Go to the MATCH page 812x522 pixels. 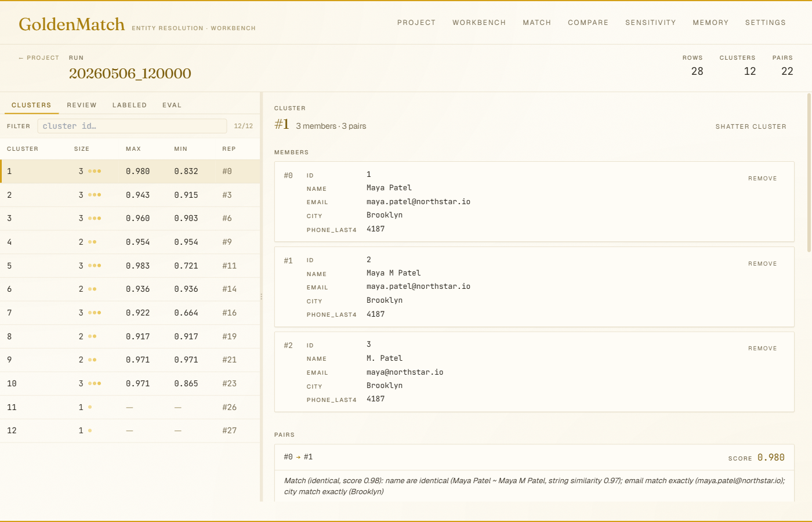536,23
